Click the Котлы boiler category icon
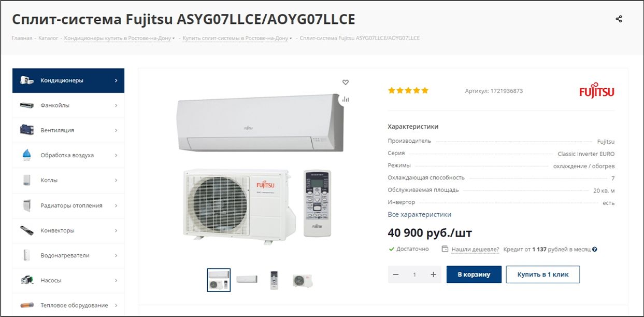644x317 pixels. point(27,181)
